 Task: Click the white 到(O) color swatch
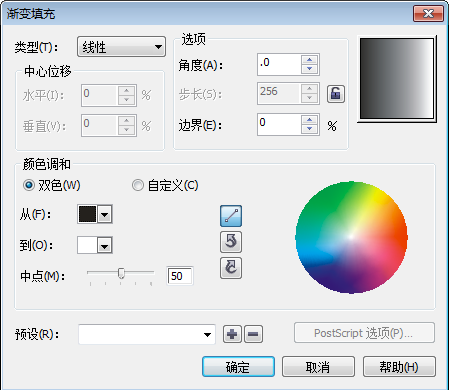click(87, 245)
